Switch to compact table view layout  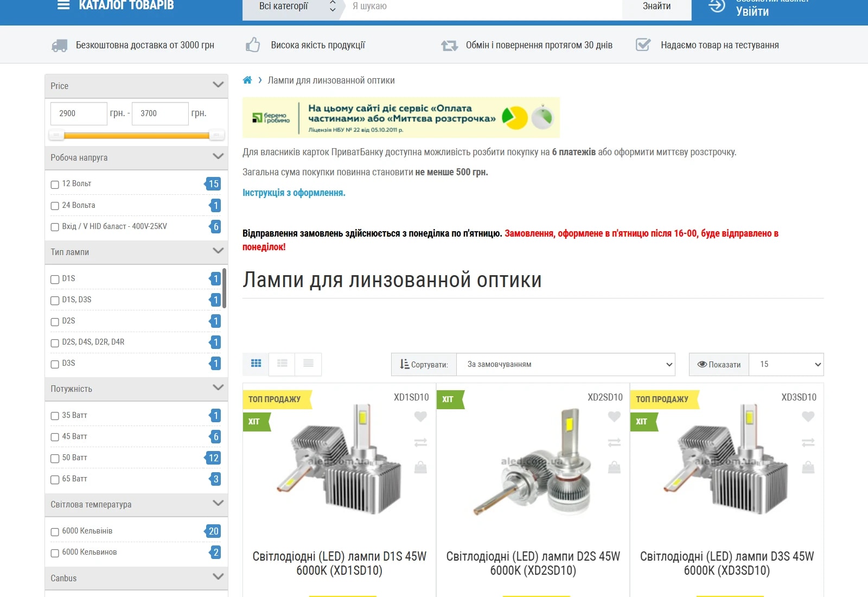[x=308, y=363]
